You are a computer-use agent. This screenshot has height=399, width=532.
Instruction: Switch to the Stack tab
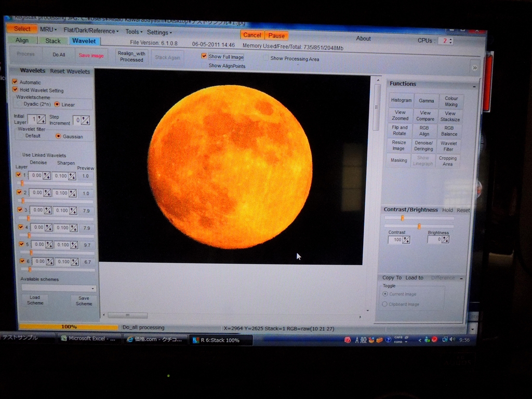(x=52, y=41)
